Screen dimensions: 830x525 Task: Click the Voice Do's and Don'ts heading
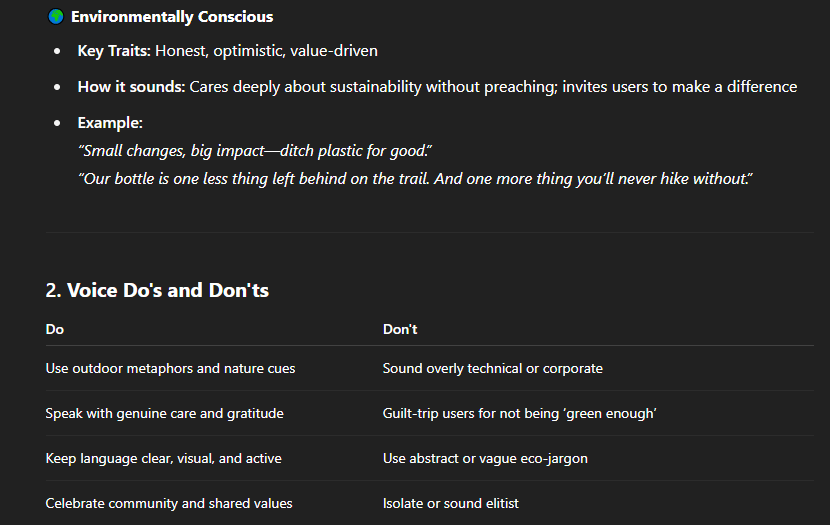click(x=157, y=291)
